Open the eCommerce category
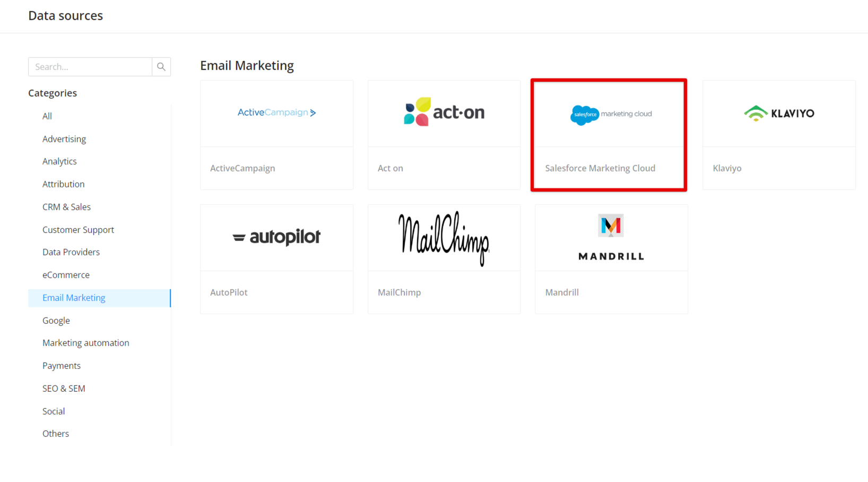This screenshot has height=482, width=868. [66, 274]
